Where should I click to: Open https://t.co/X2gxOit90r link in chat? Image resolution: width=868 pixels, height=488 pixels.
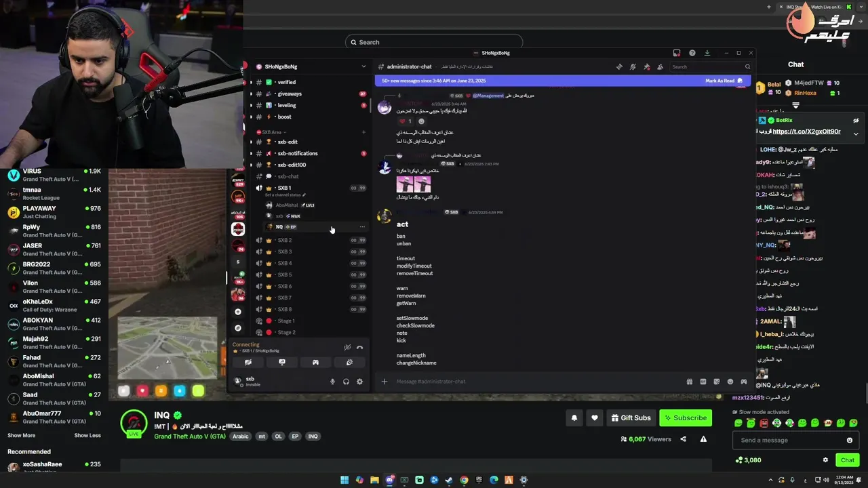[806, 131]
